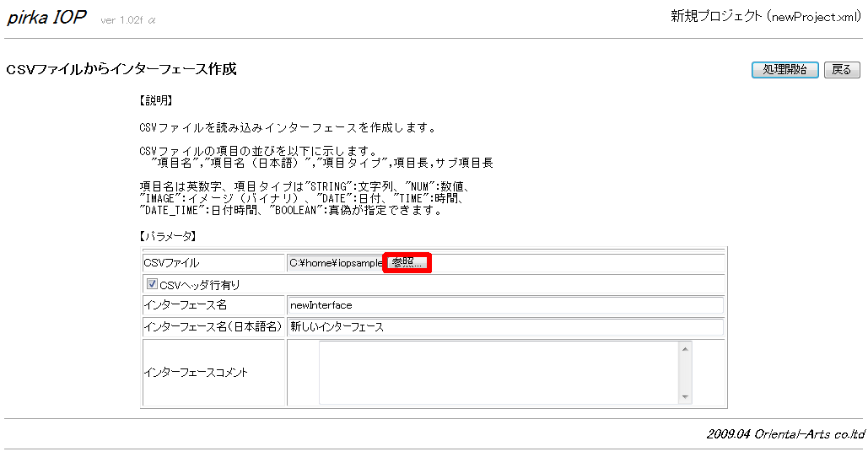Click the comment box scroll-down arrow
Screen dimensions: 868x457
pyautogui.click(x=685, y=397)
